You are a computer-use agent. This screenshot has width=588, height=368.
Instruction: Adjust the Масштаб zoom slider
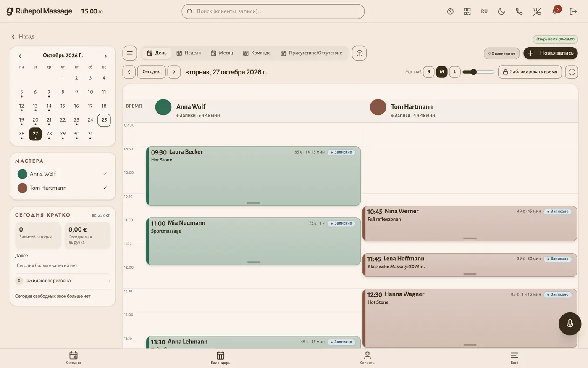click(x=478, y=72)
